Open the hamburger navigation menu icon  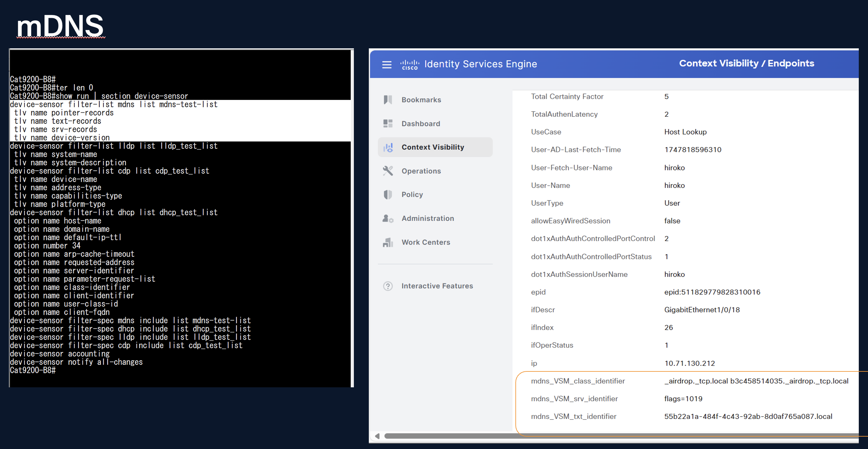(x=387, y=64)
